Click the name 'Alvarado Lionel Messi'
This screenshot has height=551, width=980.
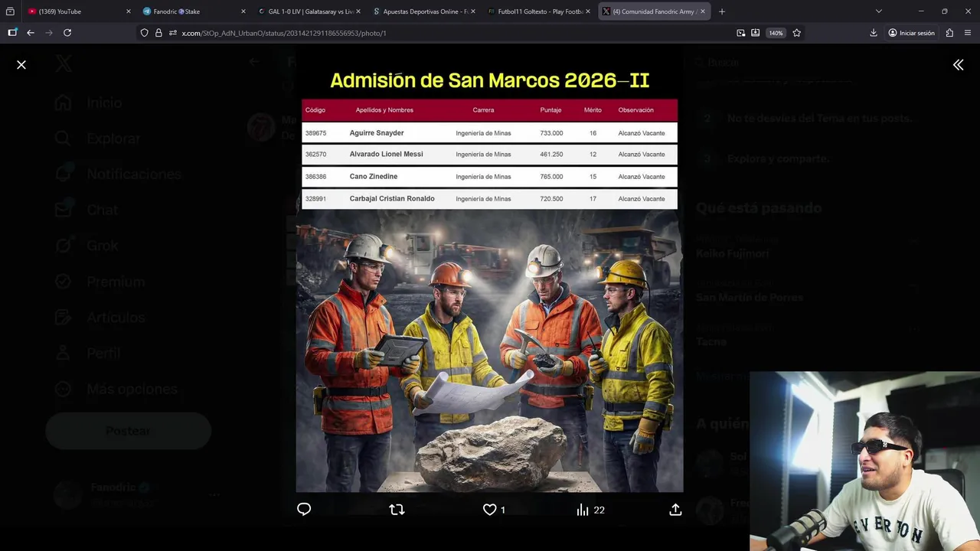pos(386,155)
